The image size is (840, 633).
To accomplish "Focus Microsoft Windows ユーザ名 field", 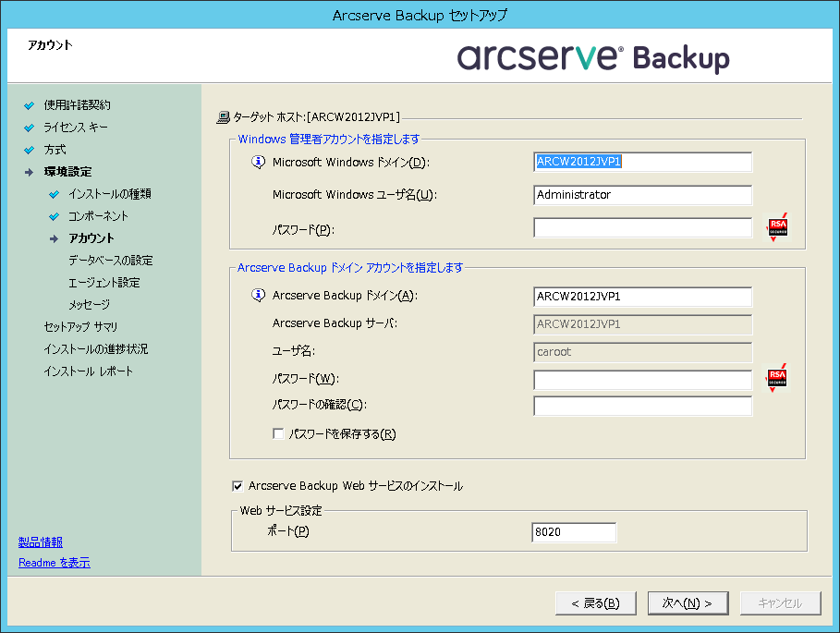I will click(x=643, y=195).
